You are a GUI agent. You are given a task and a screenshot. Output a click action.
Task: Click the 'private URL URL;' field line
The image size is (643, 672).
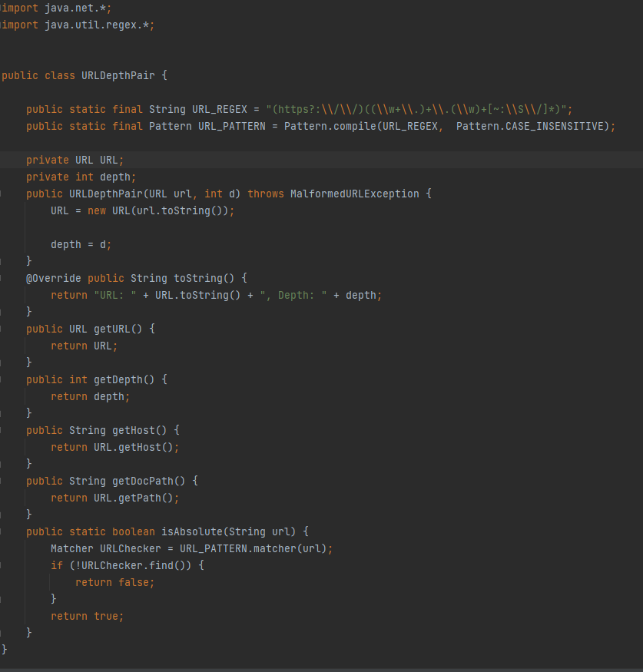75,160
